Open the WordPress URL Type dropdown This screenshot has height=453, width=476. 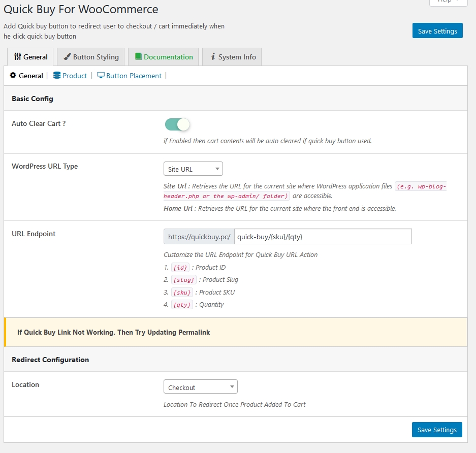[193, 169]
